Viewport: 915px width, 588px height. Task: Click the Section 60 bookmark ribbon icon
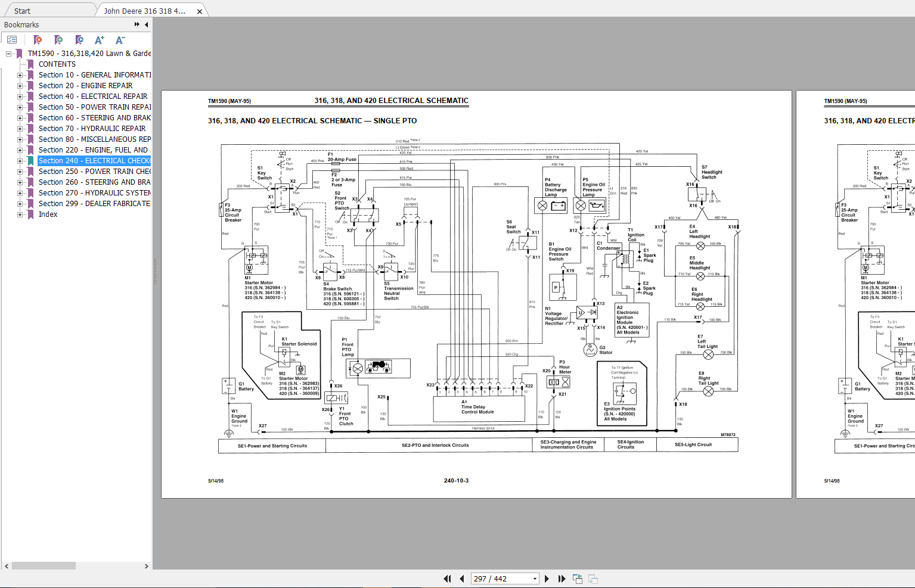[x=30, y=118]
